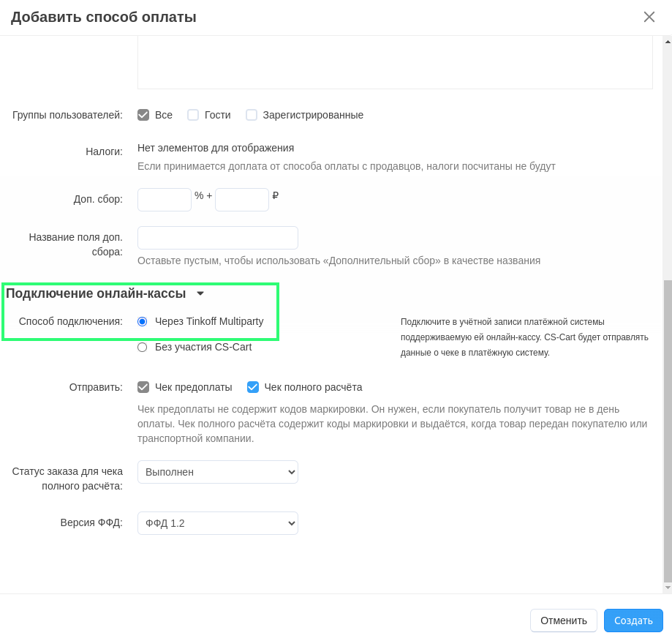Focus the ruble surcharge amount field
672x641 pixels.
[x=241, y=200]
